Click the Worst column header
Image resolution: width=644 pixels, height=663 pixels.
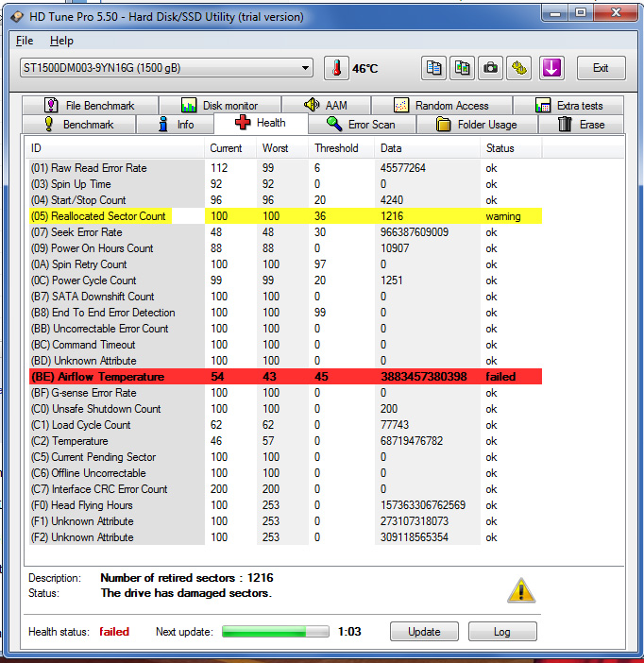click(282, 148)
